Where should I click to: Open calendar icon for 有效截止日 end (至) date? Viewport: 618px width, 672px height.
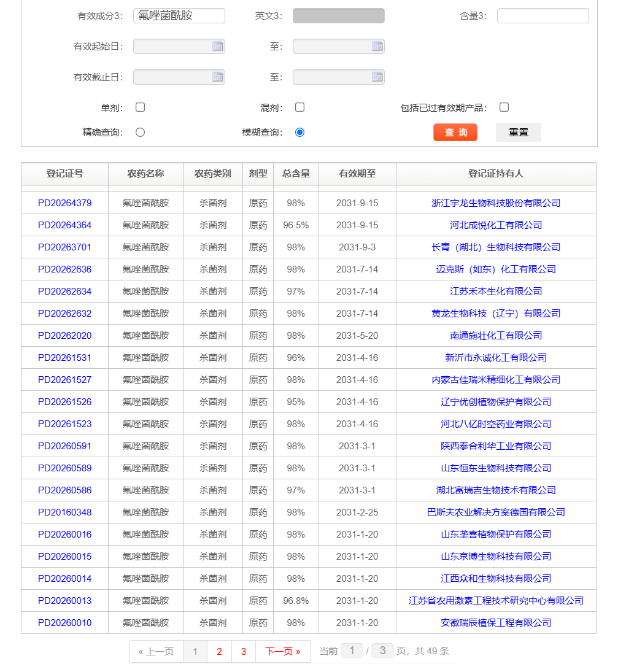[x=377, y=77]
